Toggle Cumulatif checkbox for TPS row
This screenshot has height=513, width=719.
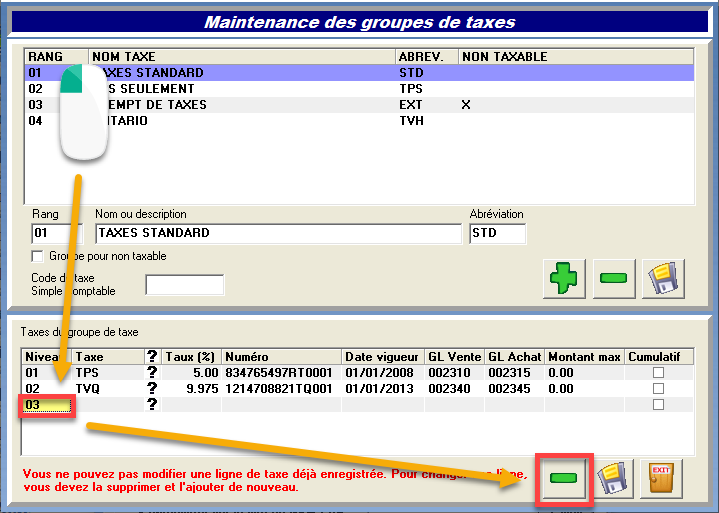pos(658,372)
